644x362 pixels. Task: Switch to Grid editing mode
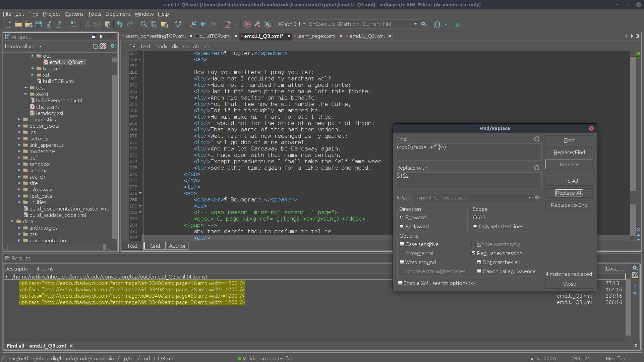[x=155, y=246]
